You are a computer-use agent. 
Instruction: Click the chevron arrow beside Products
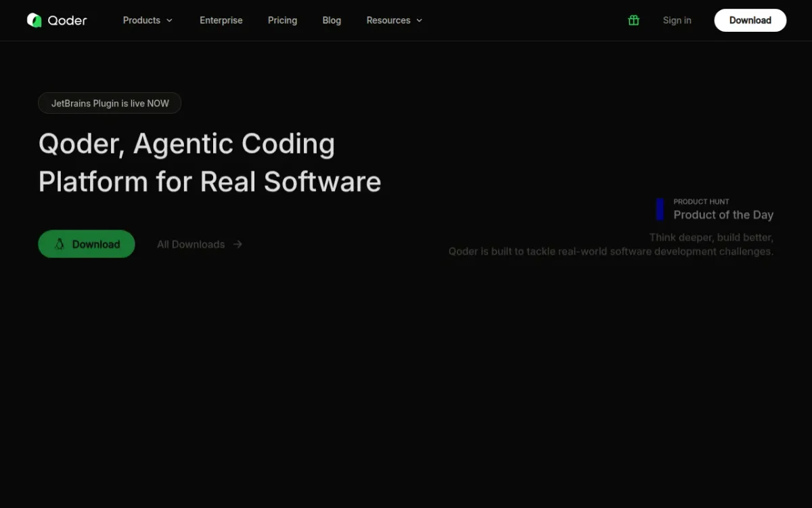169,20
